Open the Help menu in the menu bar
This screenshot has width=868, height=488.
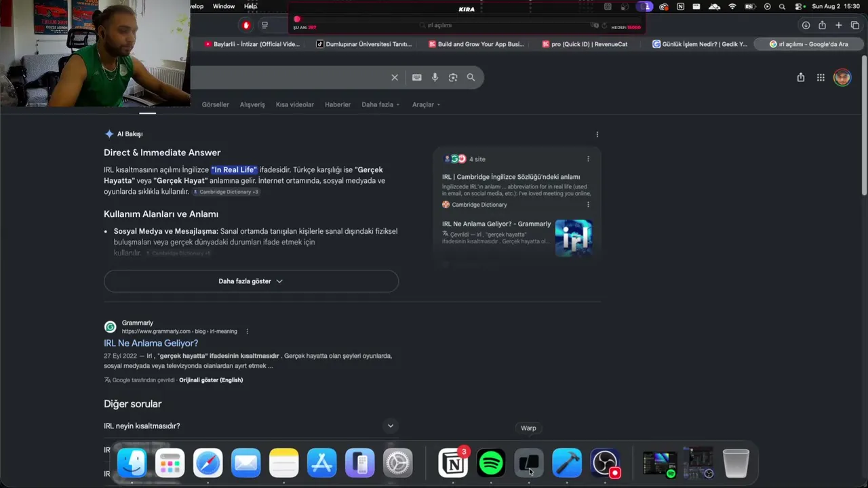pos(250,7)
